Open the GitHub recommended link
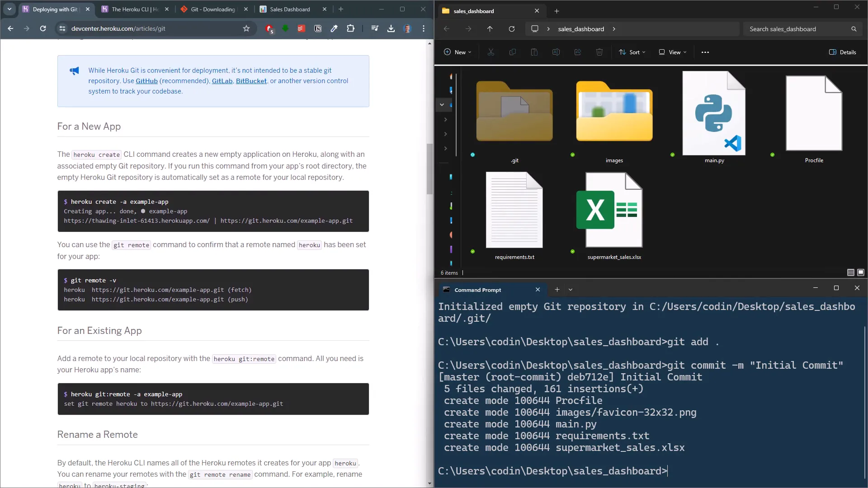868x488 pixels. [146, 81]
